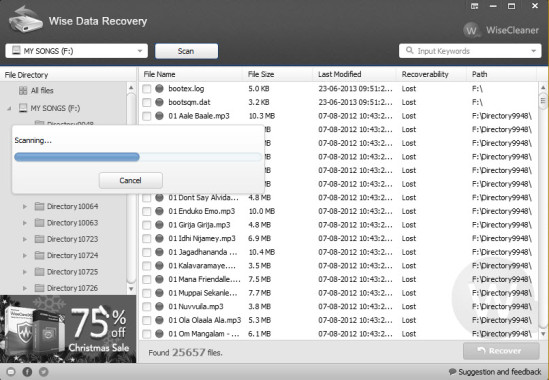Click the All files grid icon
The height and width of the screenshot is (380, 549).
(x=23, y=91)
